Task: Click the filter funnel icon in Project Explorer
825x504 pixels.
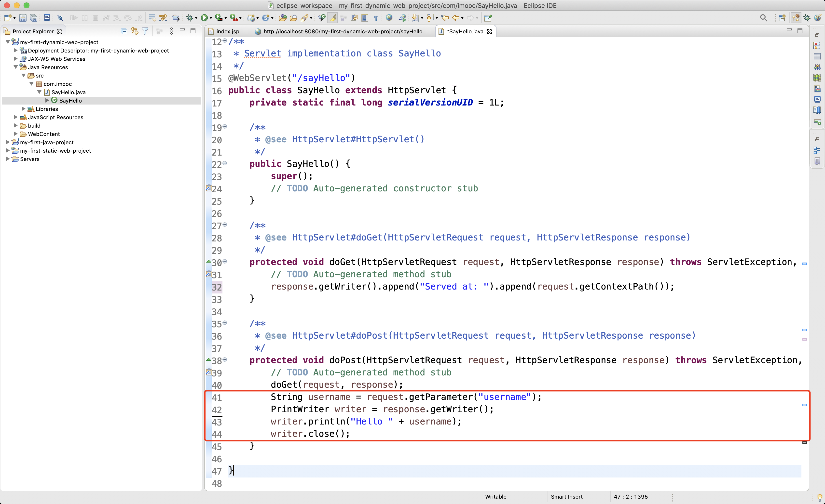Action: pos(145,31)
